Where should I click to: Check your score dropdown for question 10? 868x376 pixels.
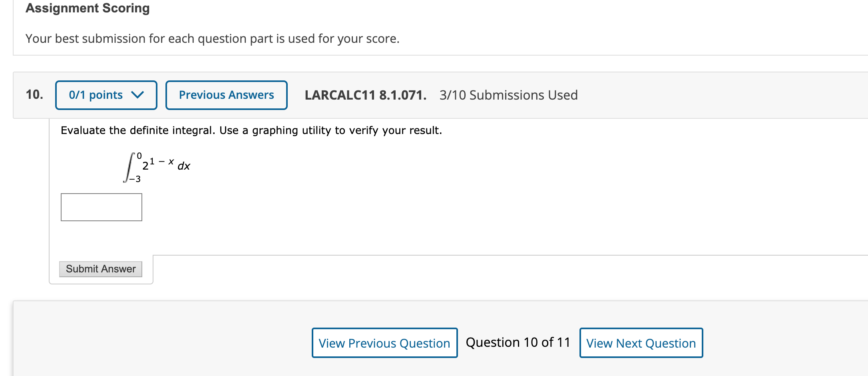tap(106, 95)
